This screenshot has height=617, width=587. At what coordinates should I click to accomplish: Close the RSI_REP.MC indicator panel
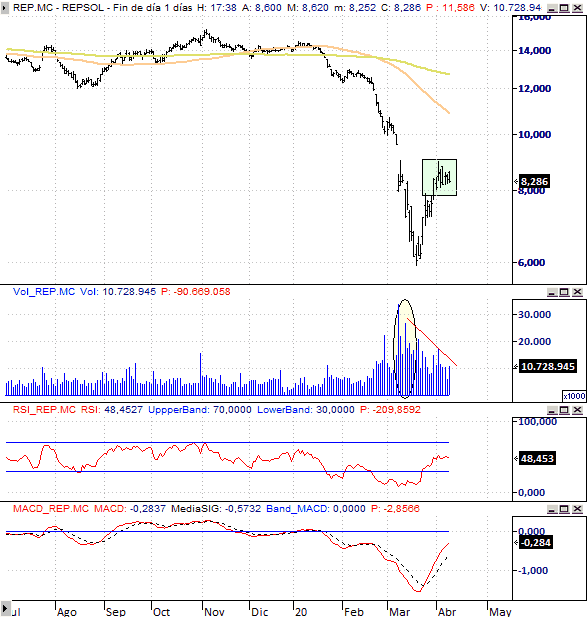click(x=577, y=410)
